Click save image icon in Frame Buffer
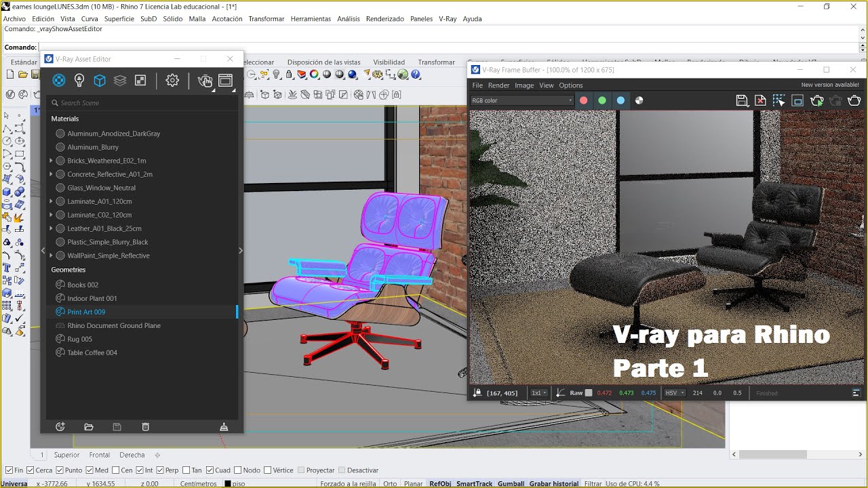The height and width of the screenshot is (488, 868). (x=742, y=100)
